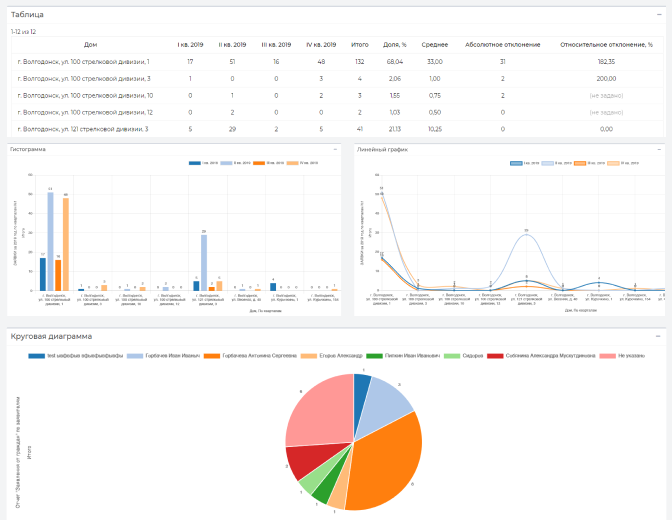Sort table by III кв. 2019 header

click(276, 45)
